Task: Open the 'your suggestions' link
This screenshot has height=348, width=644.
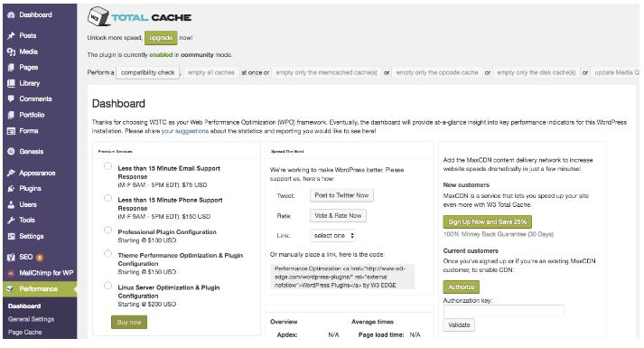Action: [x=185, y=131]
